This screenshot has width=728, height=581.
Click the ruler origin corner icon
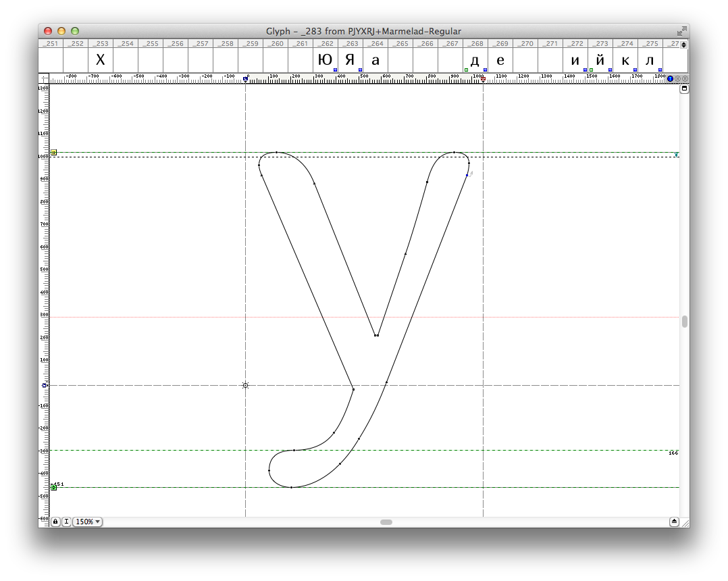pyautogui.click(x=44, y=79)
